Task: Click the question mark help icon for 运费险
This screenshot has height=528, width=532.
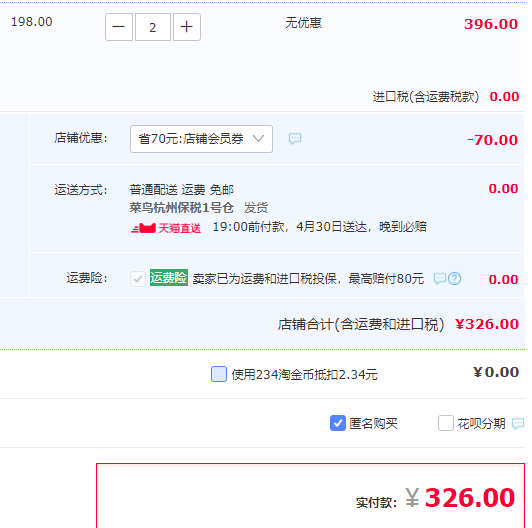Action: pos(454,279)
